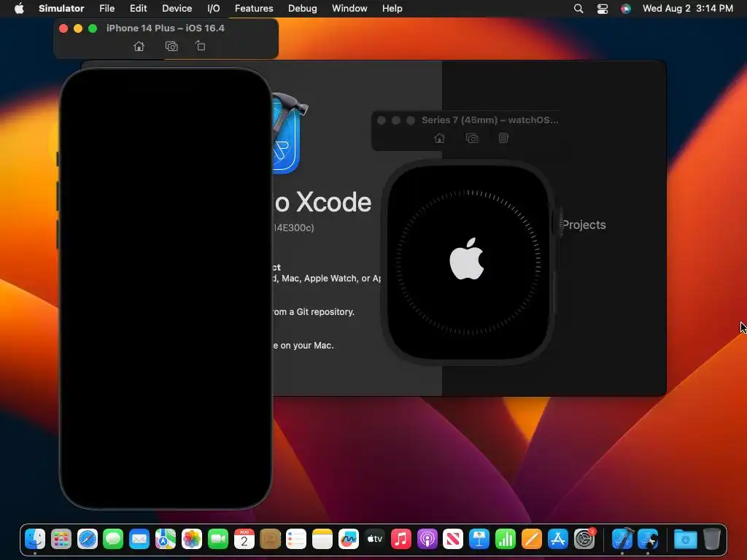This screenshot has width=747, height=560.
Task: Open the Edit menu
Action: point(138,8)
